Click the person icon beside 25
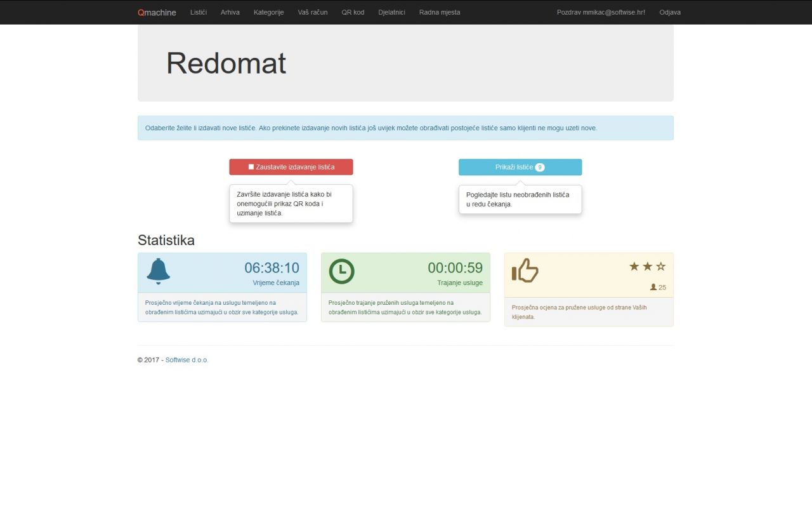Viewport: 812px width, 508px height. point(653,287)
